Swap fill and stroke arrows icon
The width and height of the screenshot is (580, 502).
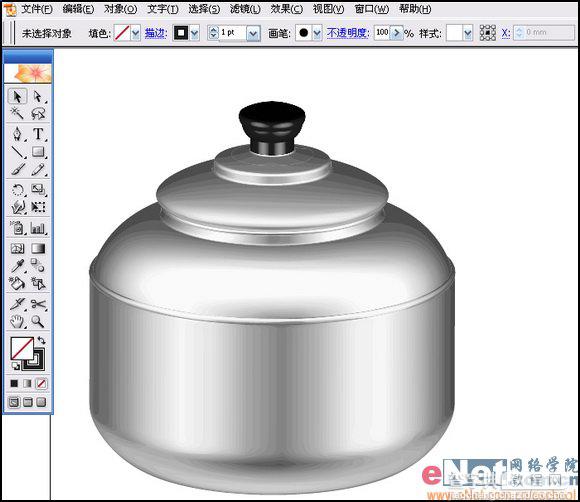[41, 340]
